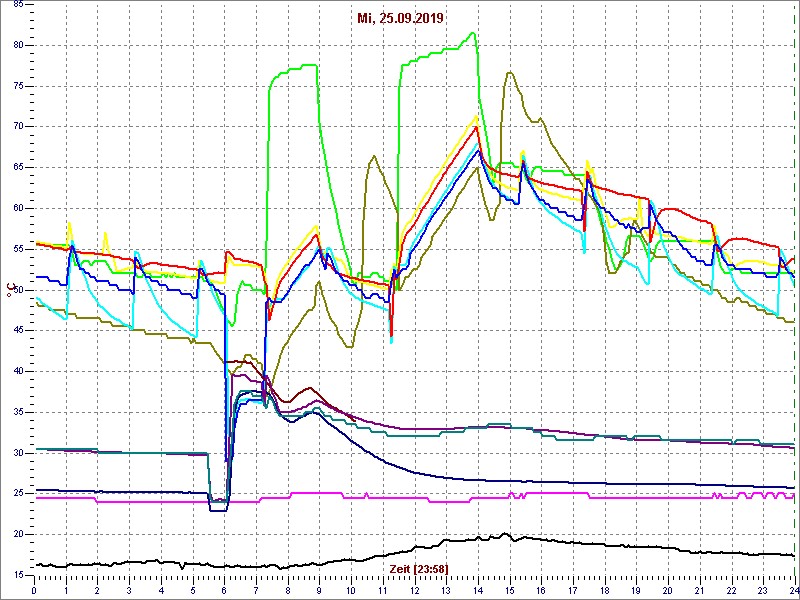Select the 35 temperature axis label
The width and height of the screenshot is (800, 600).
(x=18, y=413)
